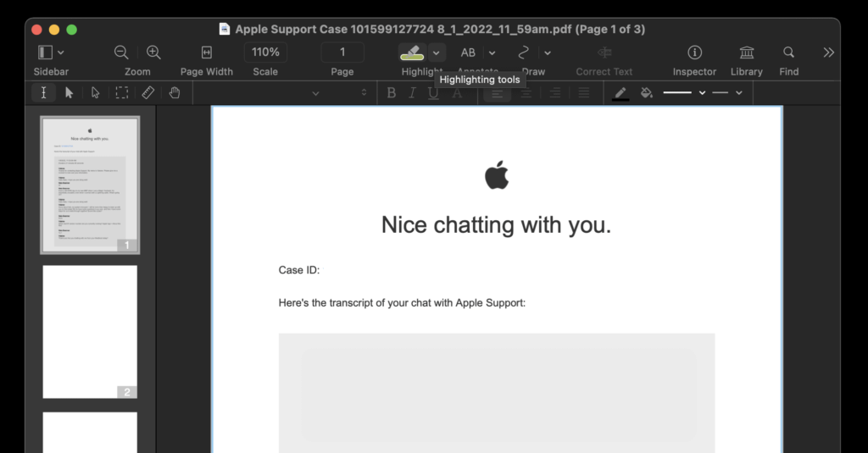868x453 pixels.
Task: Activate the Highlight marker tool
Action: (413, 52)
